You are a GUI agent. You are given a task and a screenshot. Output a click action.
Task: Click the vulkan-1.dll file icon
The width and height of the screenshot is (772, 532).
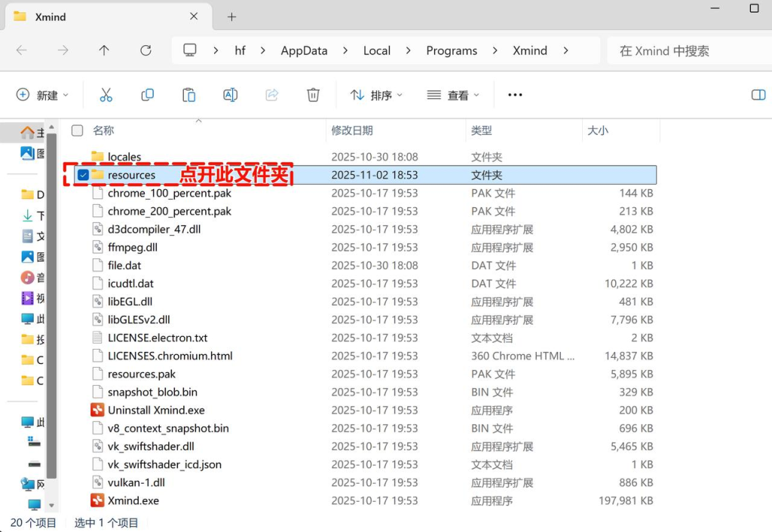point(97,482)
